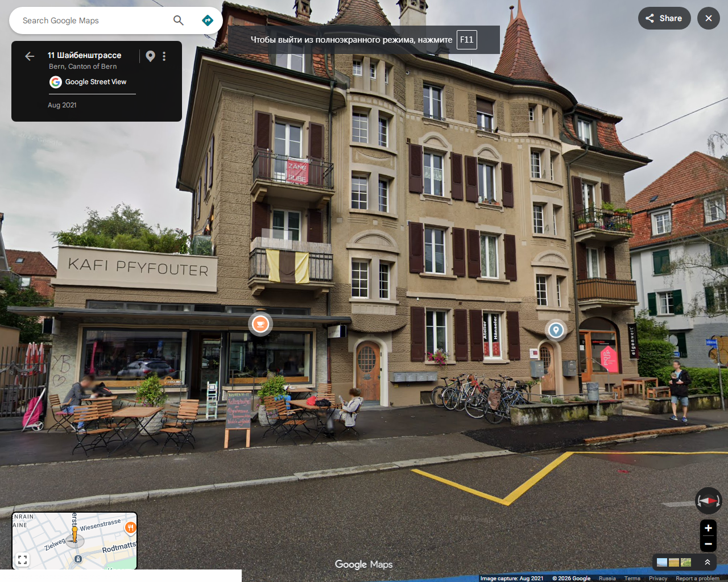The width and height of the screenshot is (728, 582).
Task: Click the orange café marker on the storefront
Action: tap(260, 324)
